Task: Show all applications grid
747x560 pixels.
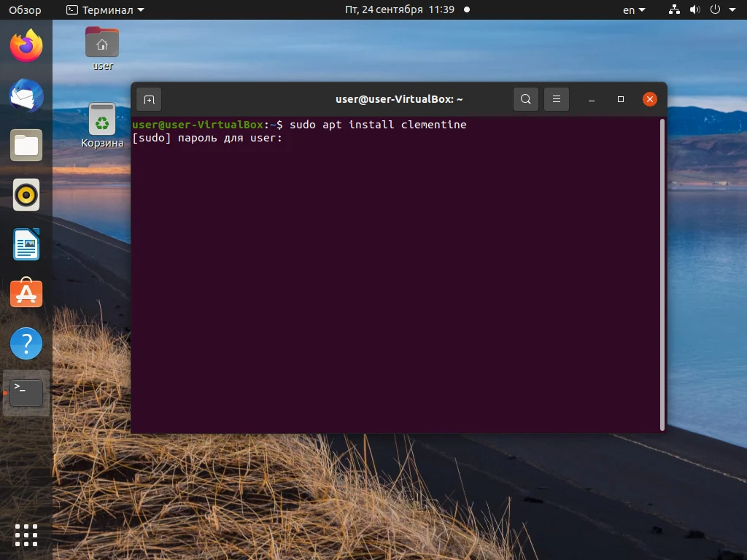Action: coord(26,535)
